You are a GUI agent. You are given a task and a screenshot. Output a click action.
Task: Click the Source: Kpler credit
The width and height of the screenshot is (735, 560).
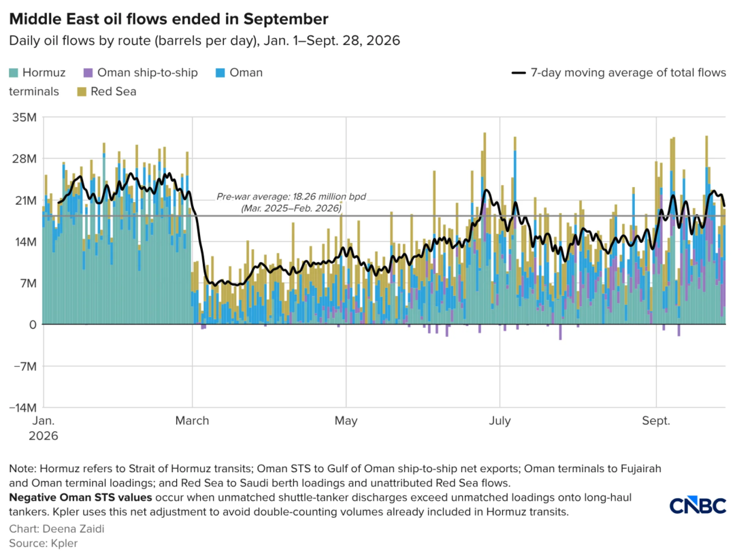pos(43,543)
